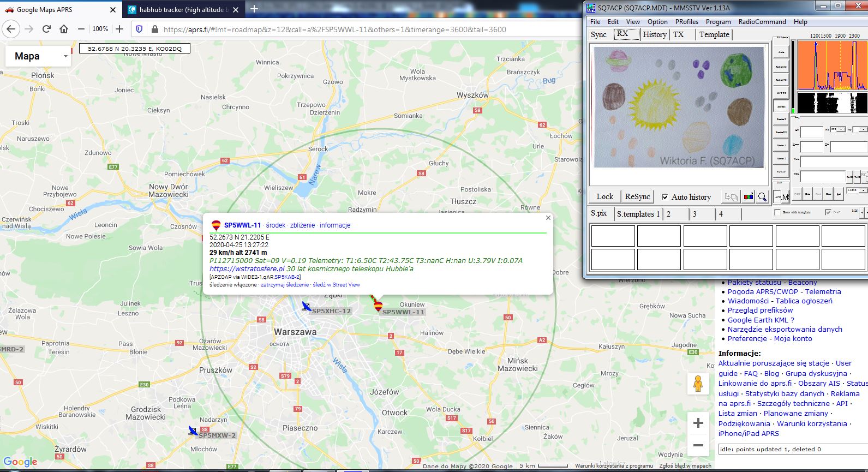868x472 pixels.
Task: Open MMSSTV color adjust icon
Action: click(749, 197)
